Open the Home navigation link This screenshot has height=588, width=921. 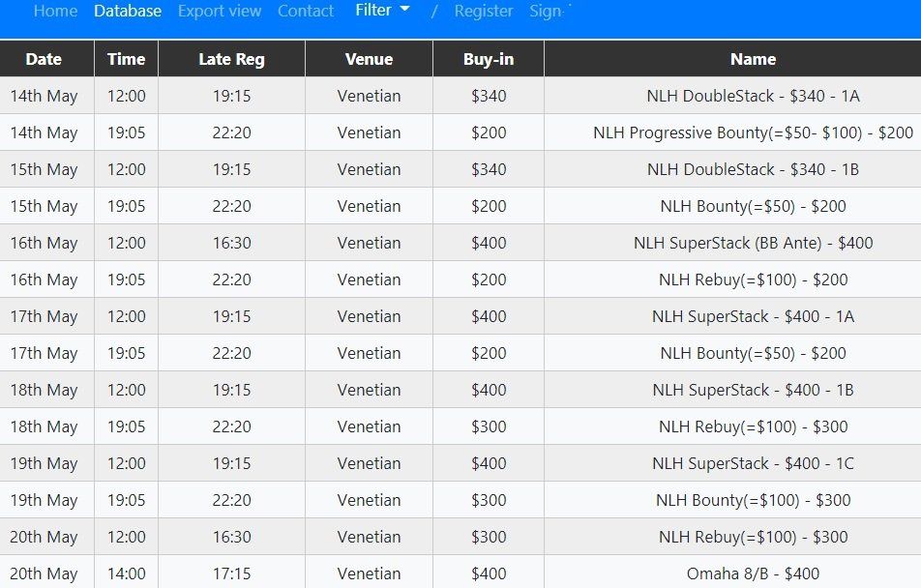tap(55, 11)
